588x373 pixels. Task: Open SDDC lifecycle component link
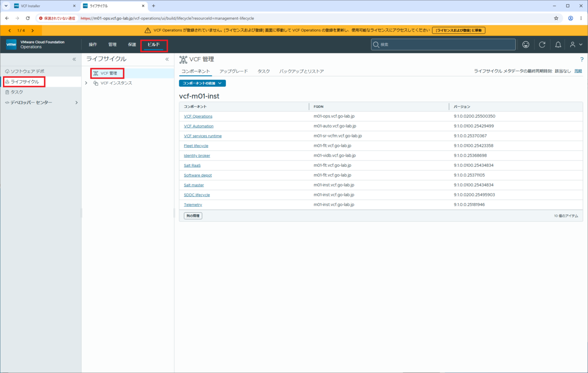tap(196, 195)
